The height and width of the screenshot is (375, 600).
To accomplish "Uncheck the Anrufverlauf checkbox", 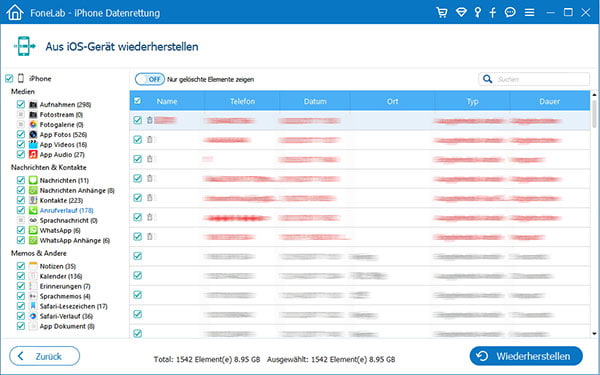I will pyautogui.click(x=21, y=210).
